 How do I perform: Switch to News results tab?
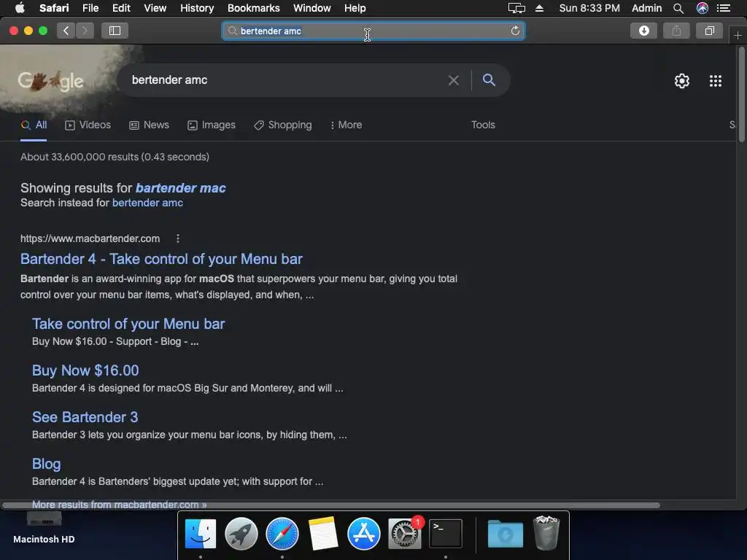coord(149,125)
